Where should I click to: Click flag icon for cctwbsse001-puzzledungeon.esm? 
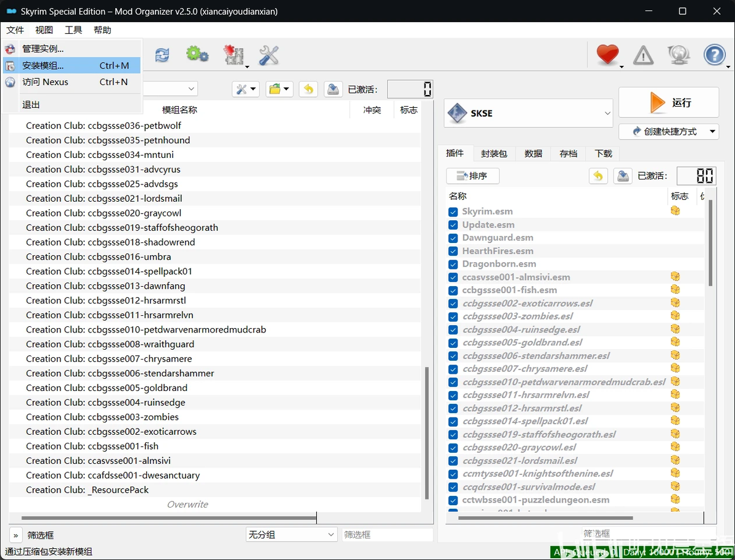[675, 499]
